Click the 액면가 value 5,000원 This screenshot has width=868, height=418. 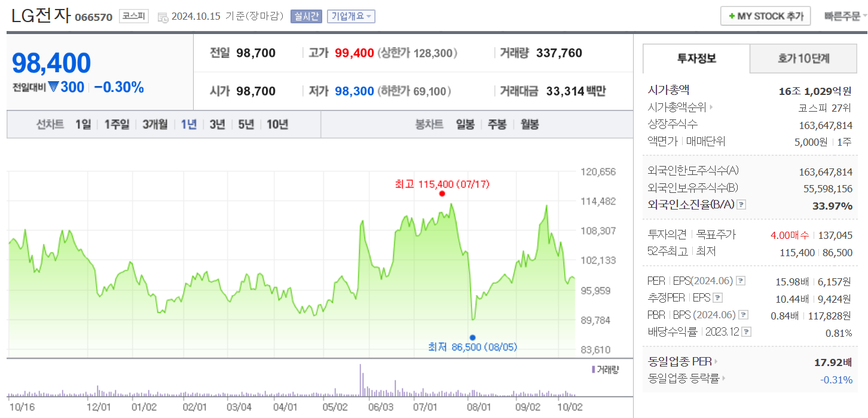[811, 142]
